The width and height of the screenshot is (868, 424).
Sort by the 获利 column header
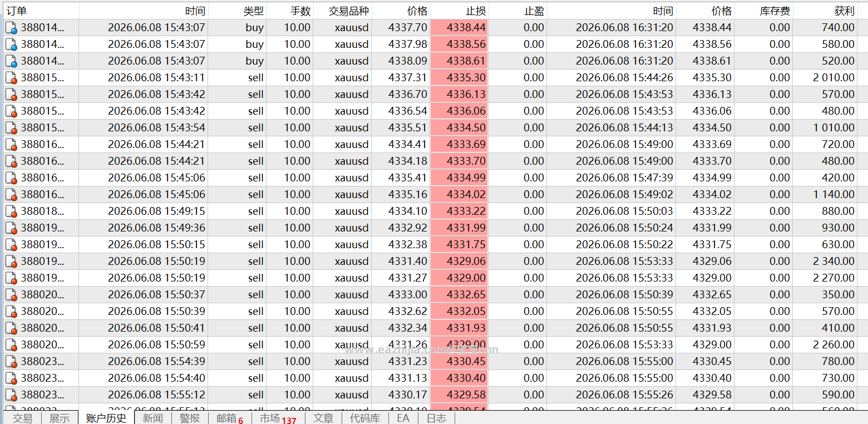pyautogui.click(x=825, y=11)
